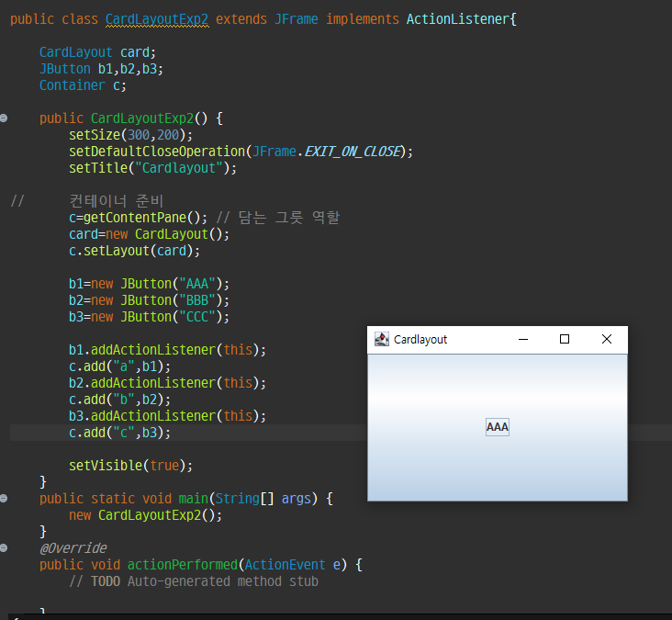
Task: Collapse the main method fold marker
Action: (x=4, y=498)
